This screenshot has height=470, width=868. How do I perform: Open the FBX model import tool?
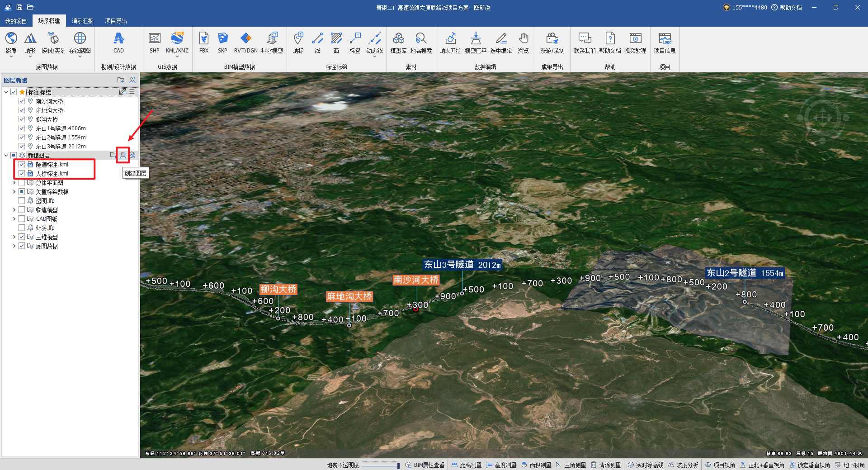point(204,39)
